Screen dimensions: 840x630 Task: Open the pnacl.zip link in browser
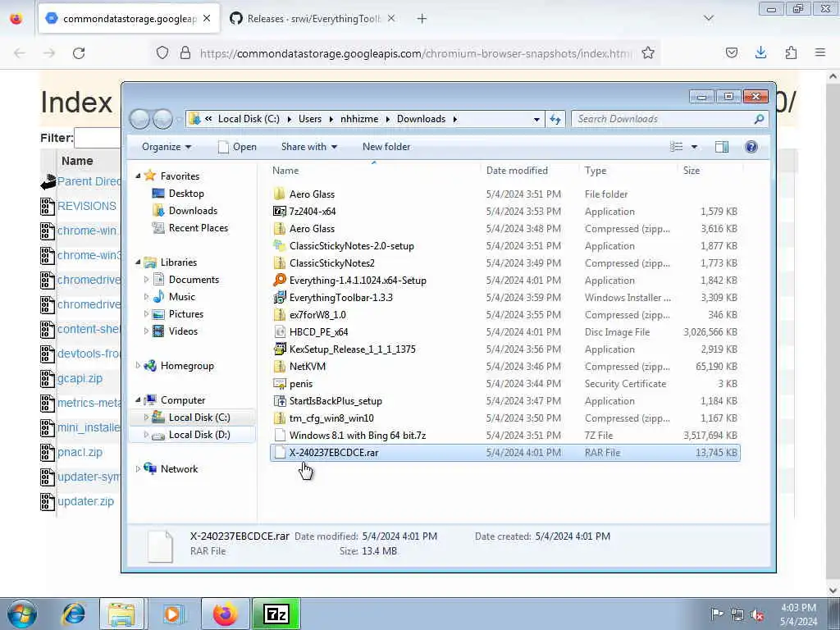(x=80, y=453)
